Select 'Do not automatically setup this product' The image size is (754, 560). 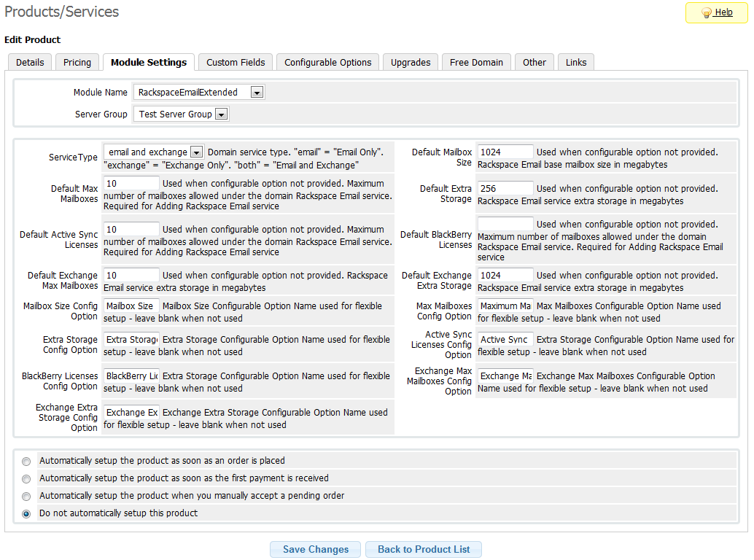point(26,514)
